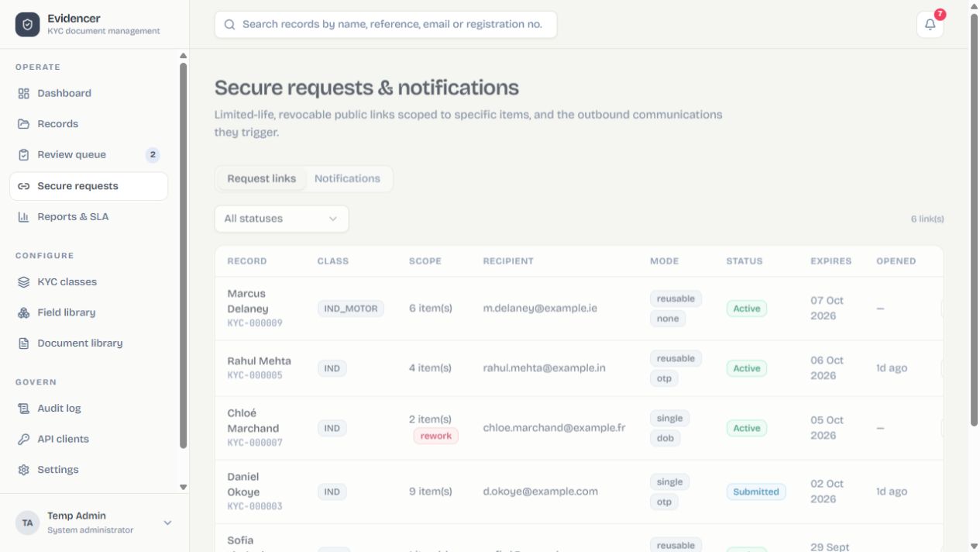This screenshot has height=552, width=980.
Task: Click the rework tag on Chloé's row
Action: pyautogui.click(x=436, y=436)
